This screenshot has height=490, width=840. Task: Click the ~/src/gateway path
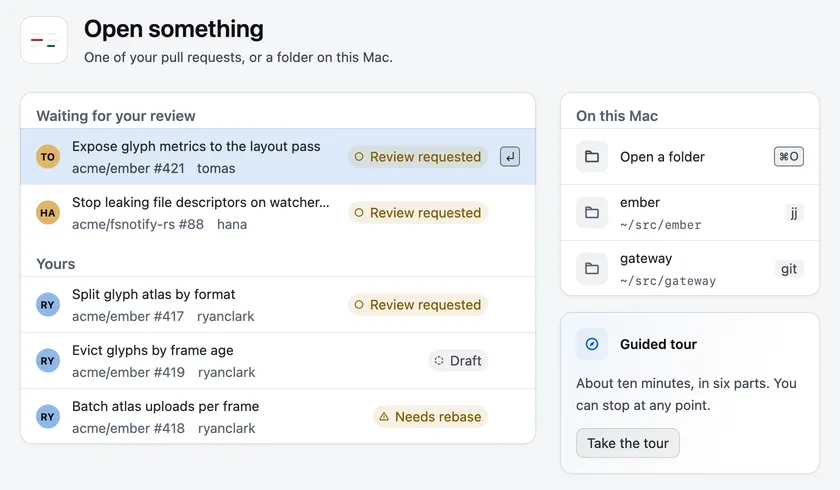(668, 281)
